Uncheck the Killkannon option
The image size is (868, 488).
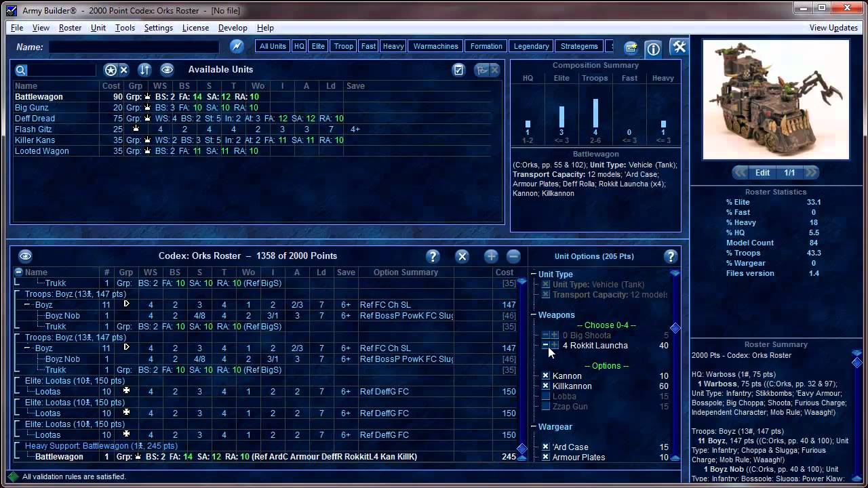pos(546,386)
